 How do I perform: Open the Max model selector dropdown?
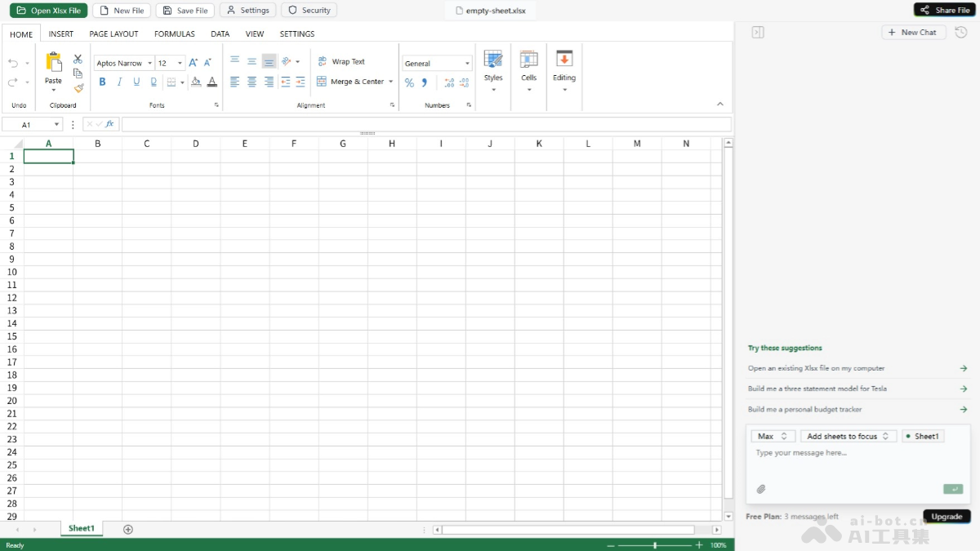coord(773,437)
